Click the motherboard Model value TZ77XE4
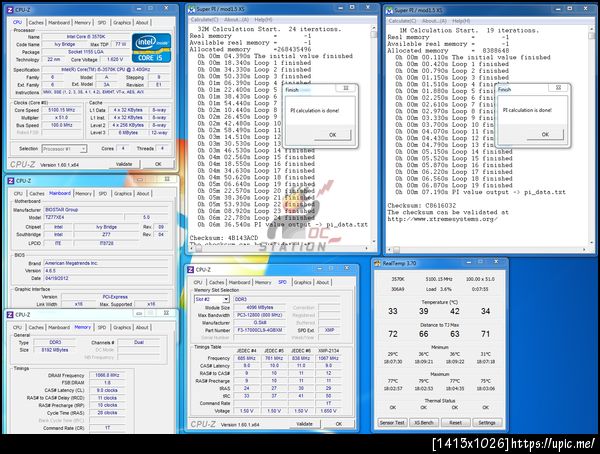Viewport: 600px width, 454px height. (84, 217)
